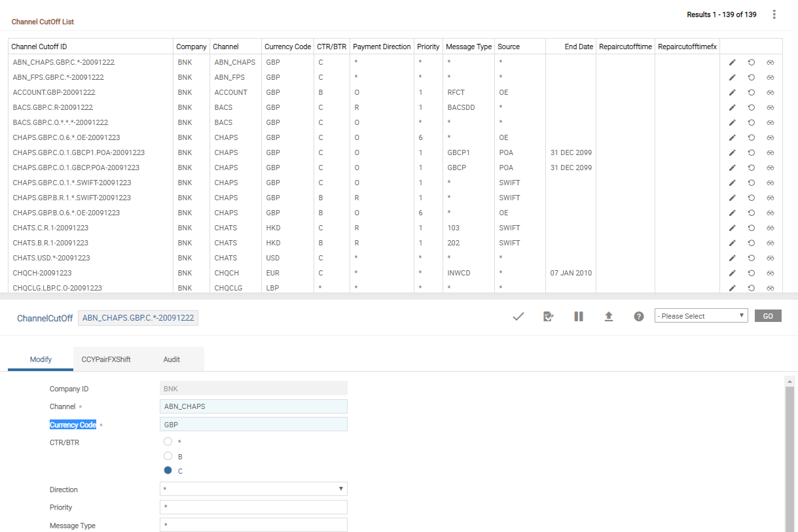Open the 'Please Select' dropdown
This screenshot has width=798, height=532.
coord(700,316)
